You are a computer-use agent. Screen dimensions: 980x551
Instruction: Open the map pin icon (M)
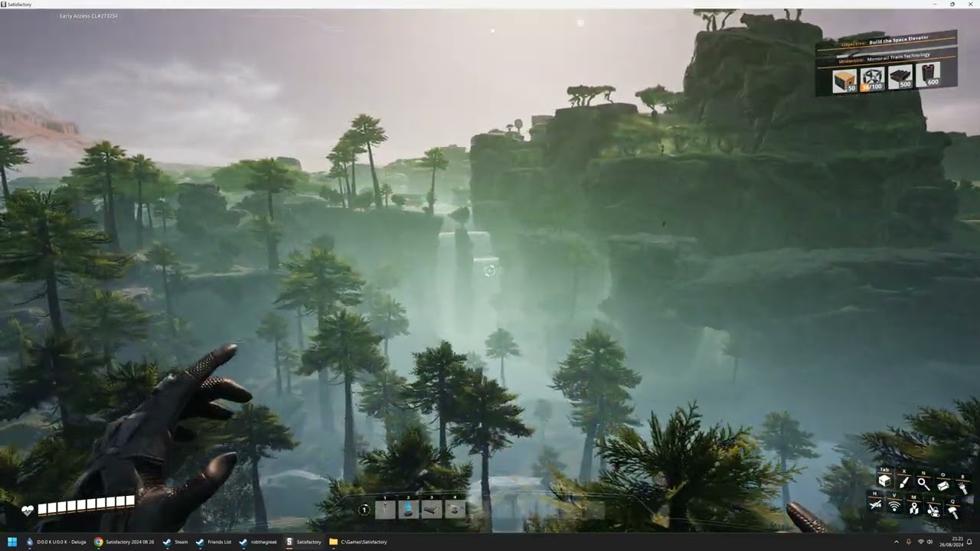(913, 507)
